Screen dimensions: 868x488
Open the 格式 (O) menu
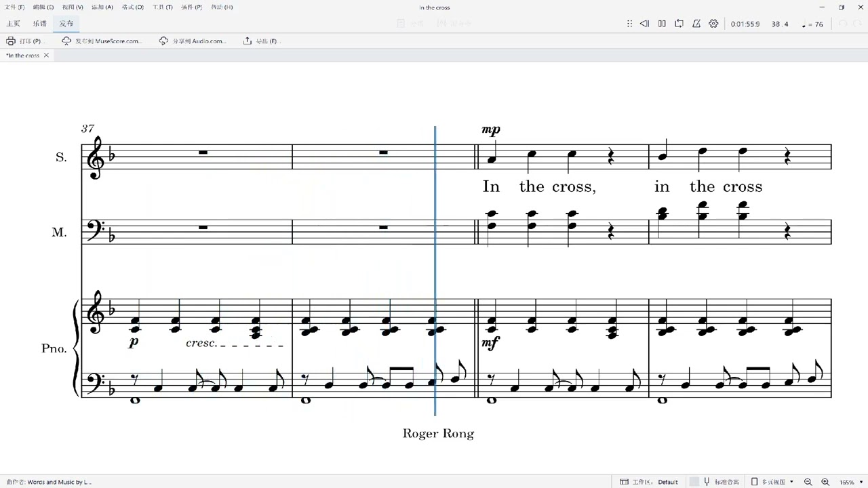click(x=132, y=7)
